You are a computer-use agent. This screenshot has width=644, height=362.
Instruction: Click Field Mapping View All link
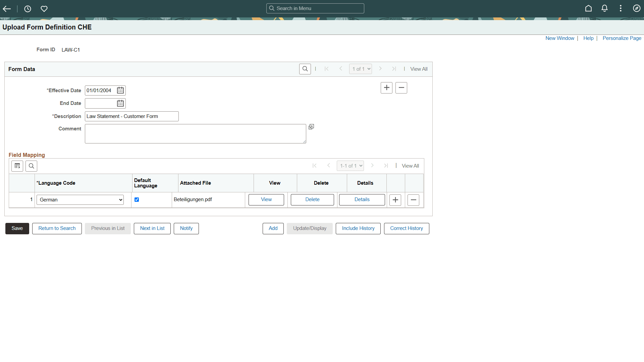point(410,166)
